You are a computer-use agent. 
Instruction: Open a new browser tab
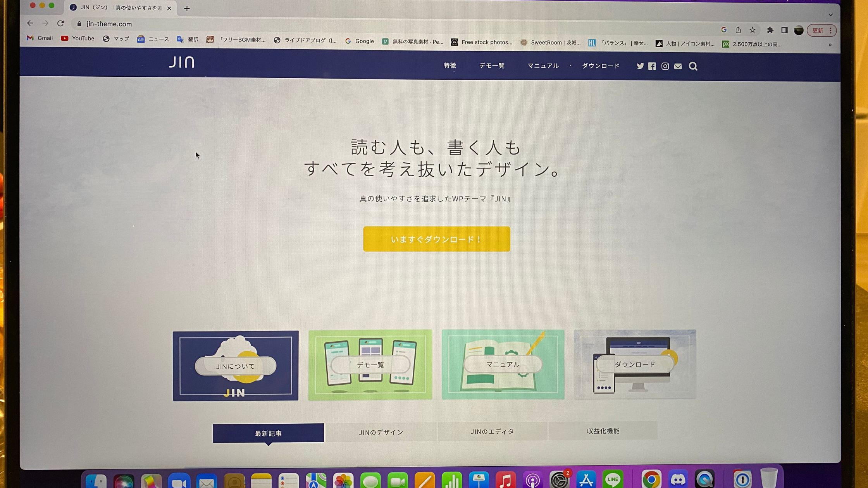coord(187,8)
